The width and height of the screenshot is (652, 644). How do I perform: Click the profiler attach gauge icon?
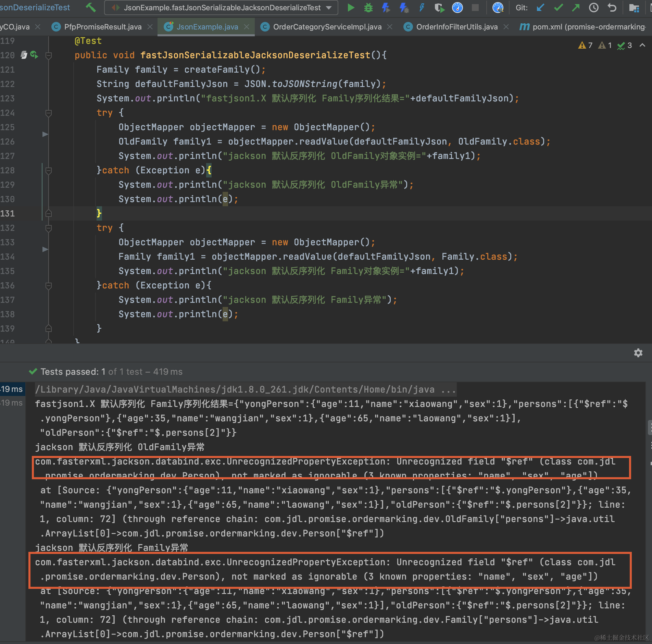[x=498, y=7]
